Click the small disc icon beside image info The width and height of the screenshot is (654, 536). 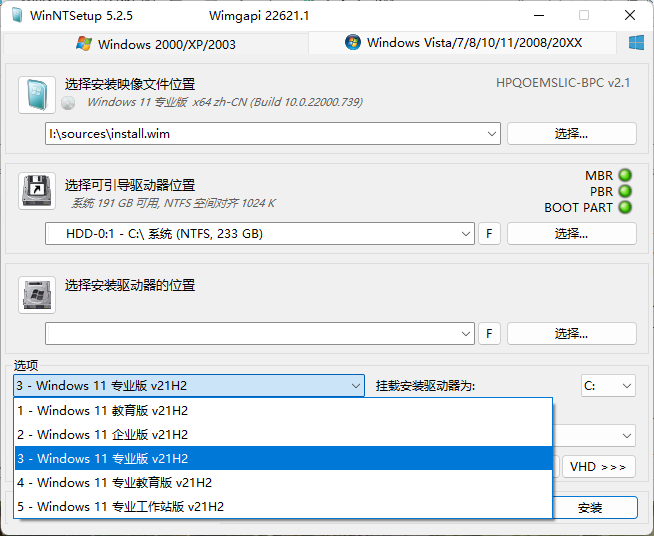[x=68, y=103]
